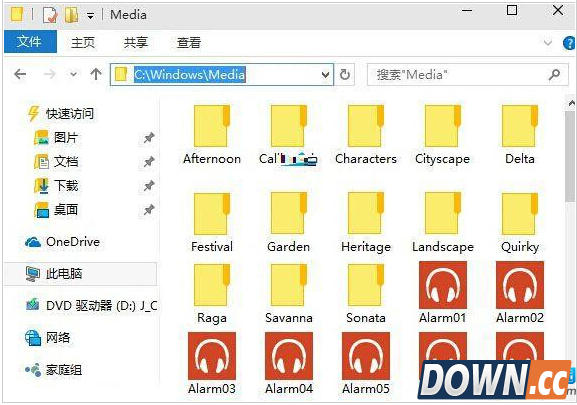Select 网络 in navigation pane
Screen dimensions: 577x405
click(47, 338)
